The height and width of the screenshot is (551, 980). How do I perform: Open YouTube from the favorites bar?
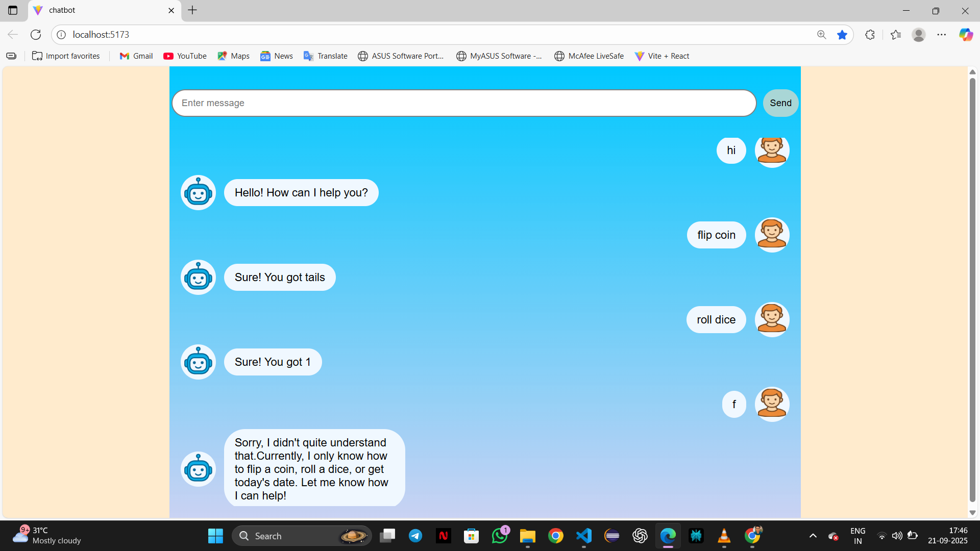click(185, 56)
